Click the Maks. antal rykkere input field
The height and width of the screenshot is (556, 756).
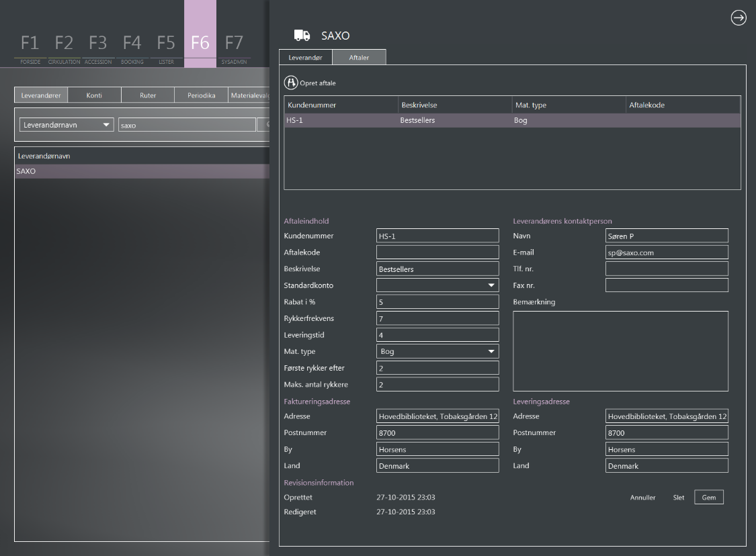pos(437,385)
